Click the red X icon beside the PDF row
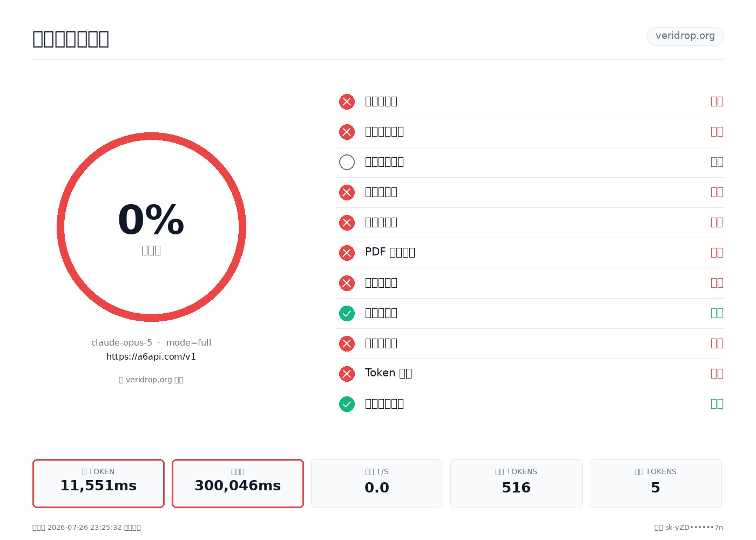This screenshot has height=540, width=756. point(347,253)
